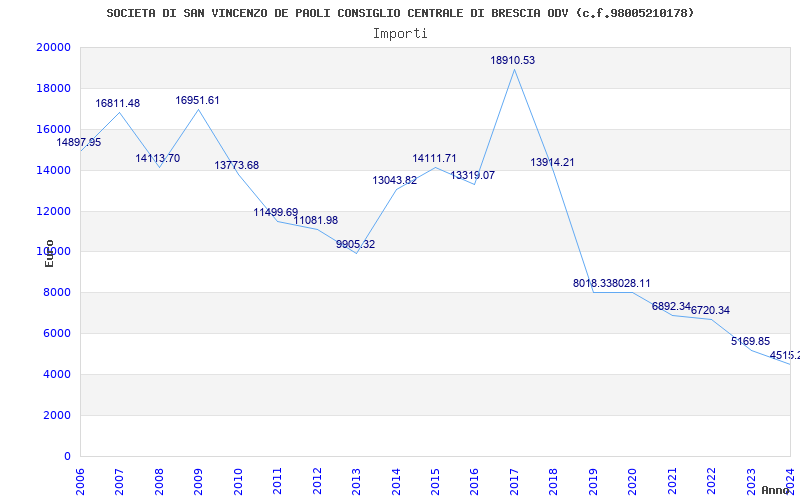Click the "Euro" y-axis label

tap(49, 254)
